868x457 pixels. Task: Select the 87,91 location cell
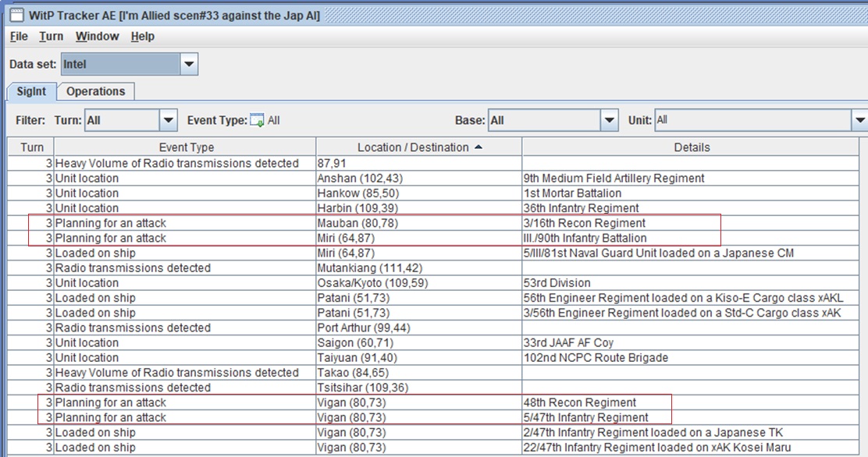point(419,163)
